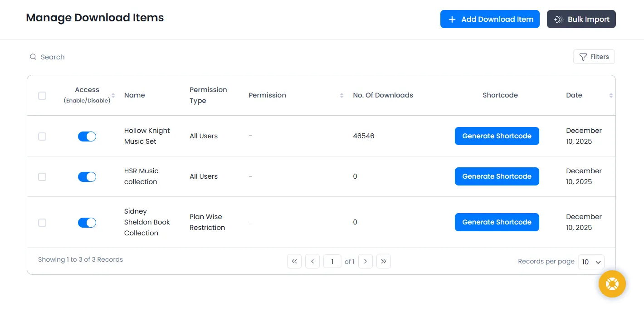Screen dimensions: 644x312
Task: Click the page number input field
Action: pos(332,261)
